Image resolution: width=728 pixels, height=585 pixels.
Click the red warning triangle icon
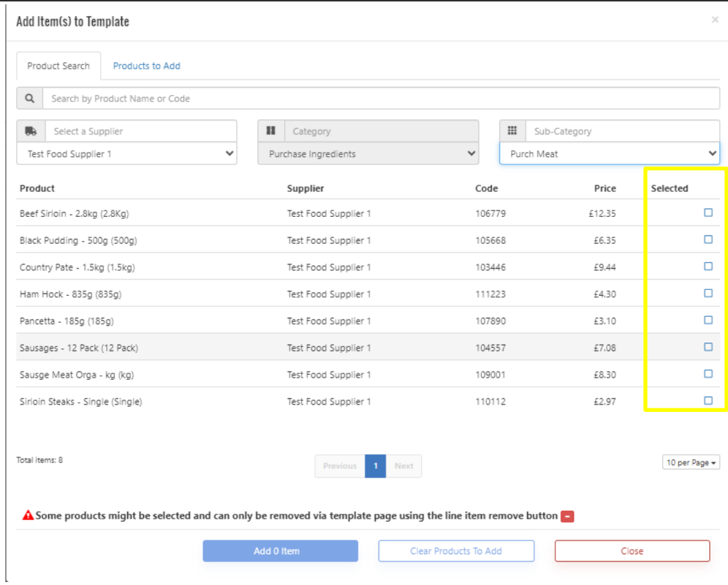28,516
